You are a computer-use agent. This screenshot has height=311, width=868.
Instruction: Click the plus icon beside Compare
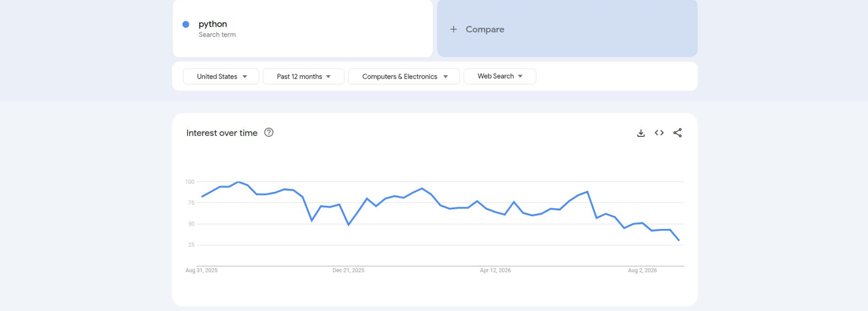coord(454,29)
